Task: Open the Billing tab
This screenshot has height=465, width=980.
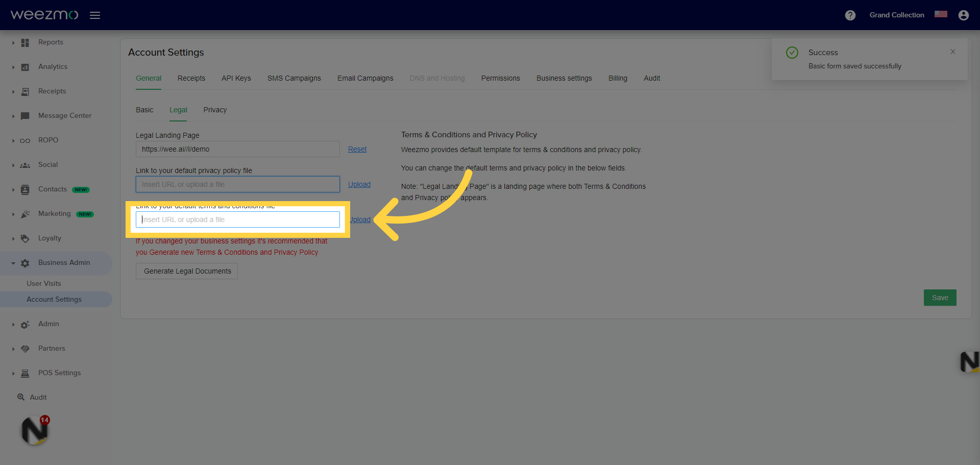Action: 618,78
